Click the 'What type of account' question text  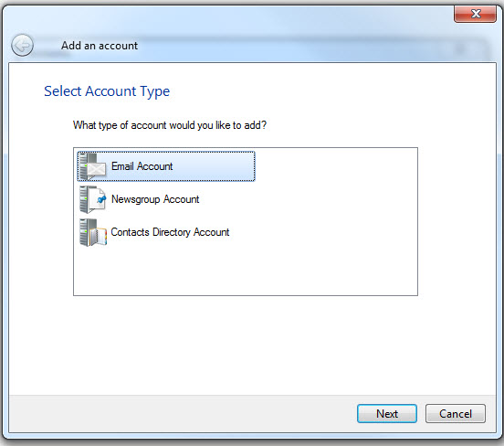pyautogui.click(x=170, y=125)
